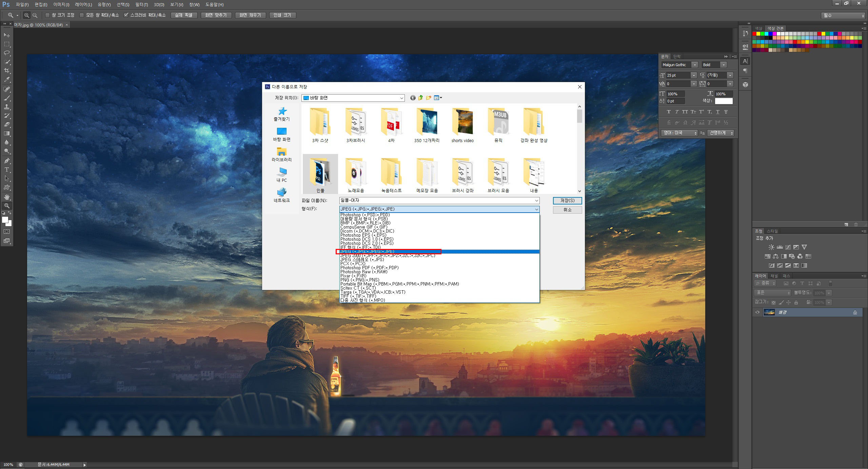Screen dimensions: 868x469
Task: Open the Malgun Gothic font dropdown
Action: [694, 65]
